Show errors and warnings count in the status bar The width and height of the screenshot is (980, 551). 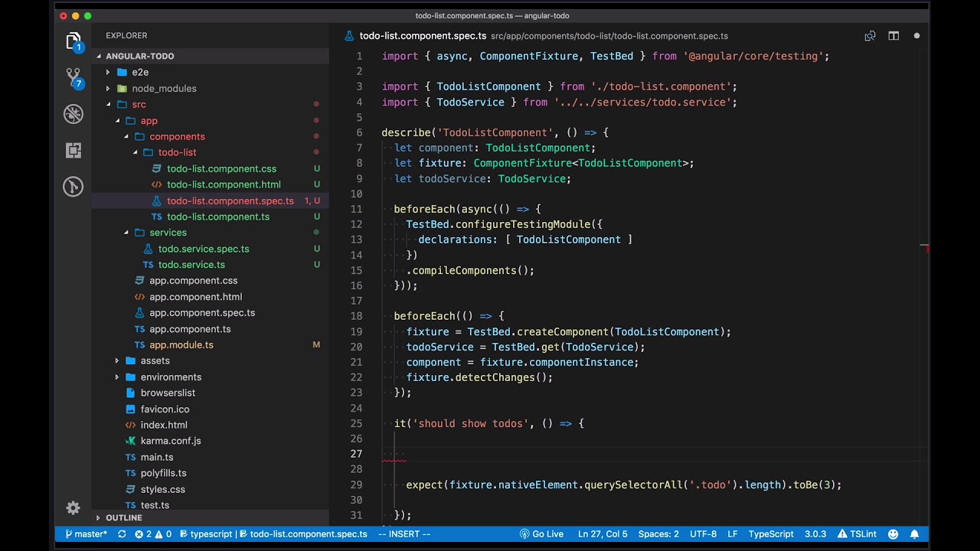coord(153,534)
